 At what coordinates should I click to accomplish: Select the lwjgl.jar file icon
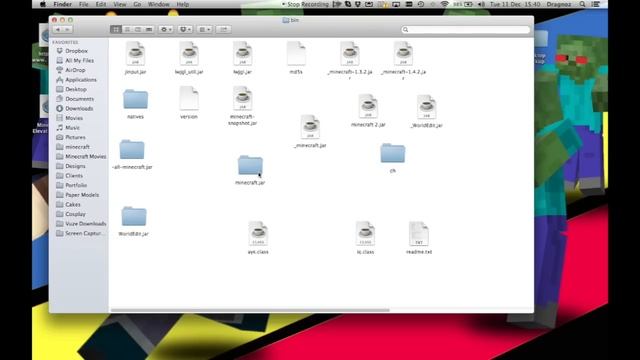click(x=242, y=53)
